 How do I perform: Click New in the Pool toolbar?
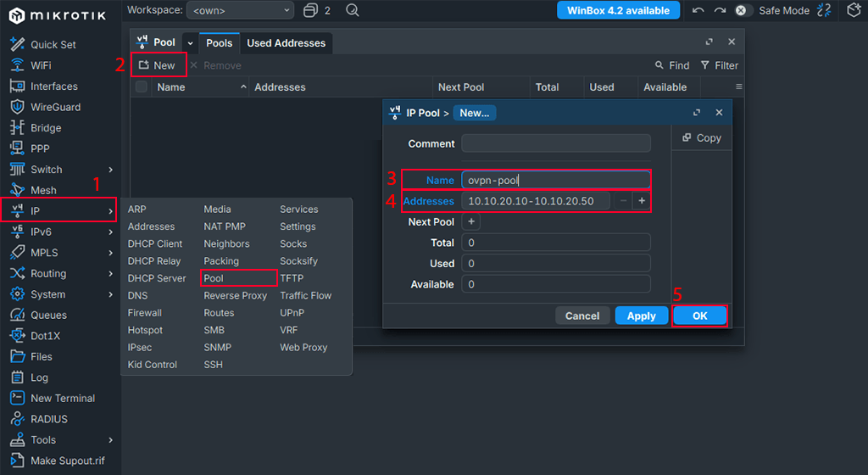[157, 65]
